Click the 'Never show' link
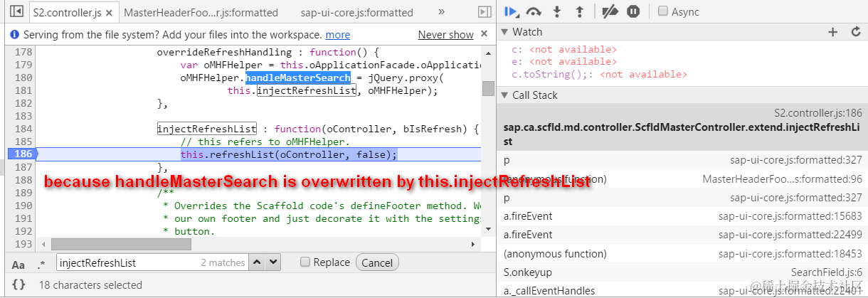Viewport: 868px width, 298px height. (445, 35)
